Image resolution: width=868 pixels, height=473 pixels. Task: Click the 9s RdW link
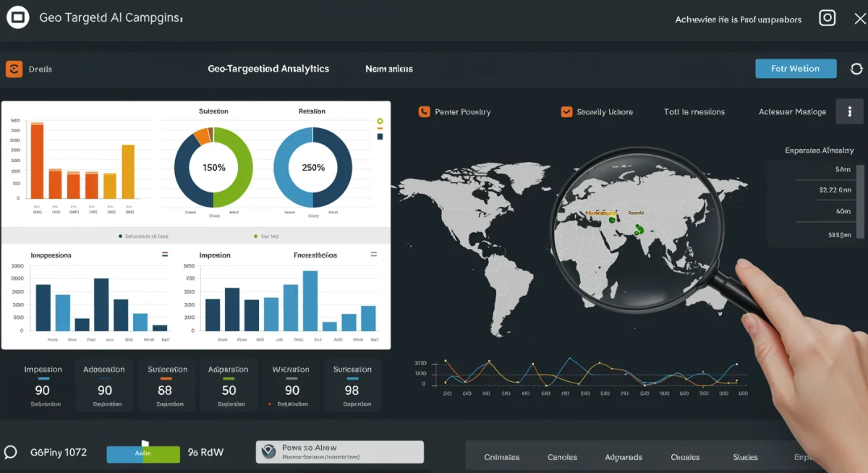(205, 451)
